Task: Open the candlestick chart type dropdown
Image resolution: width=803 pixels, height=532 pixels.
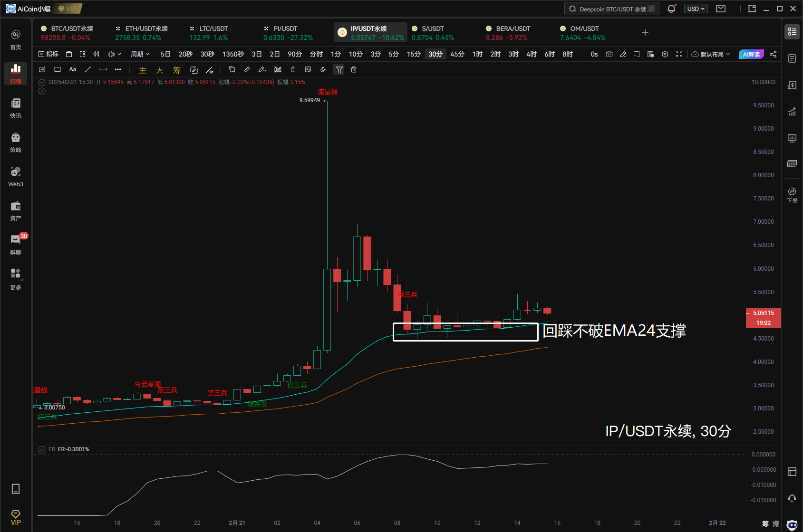Action: point(115,54)
